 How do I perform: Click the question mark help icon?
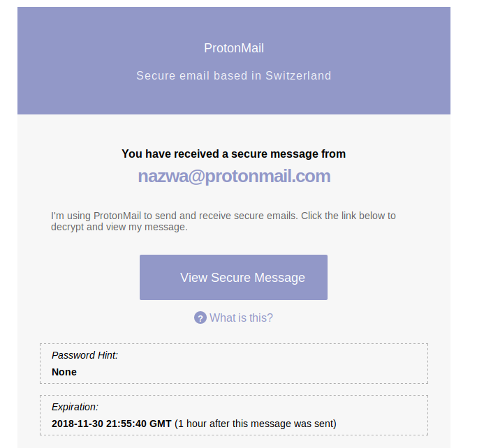click(x=200, y=318)
